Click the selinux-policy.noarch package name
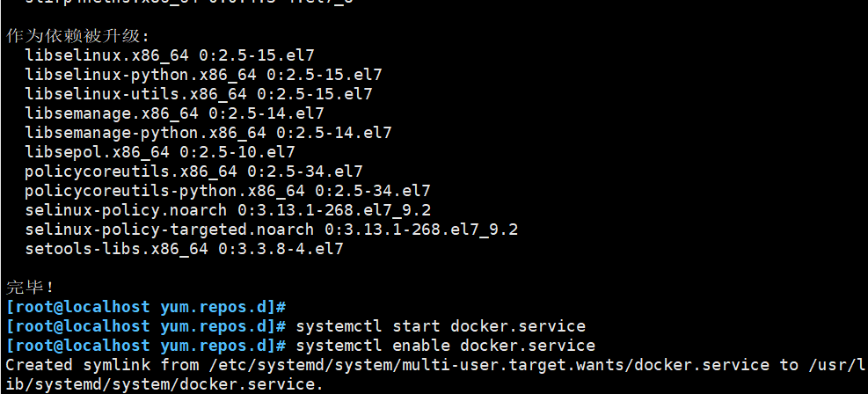868x394 pixels. (x=127, y=210)
